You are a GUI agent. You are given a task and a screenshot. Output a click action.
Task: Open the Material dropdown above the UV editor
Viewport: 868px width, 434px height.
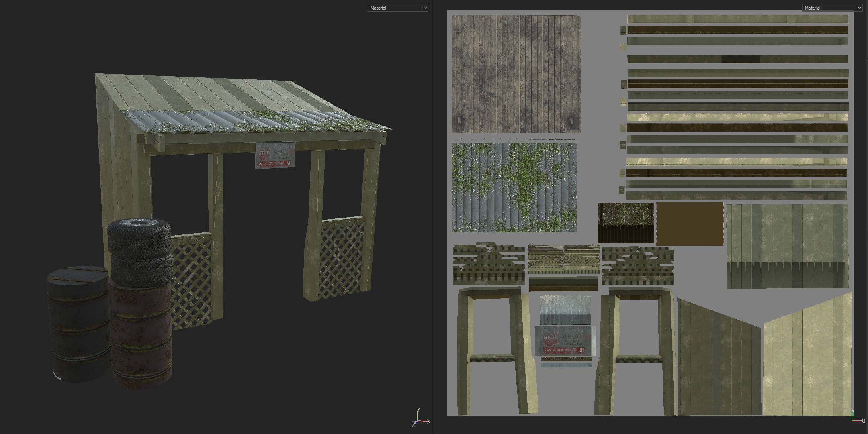pos(832,8)
